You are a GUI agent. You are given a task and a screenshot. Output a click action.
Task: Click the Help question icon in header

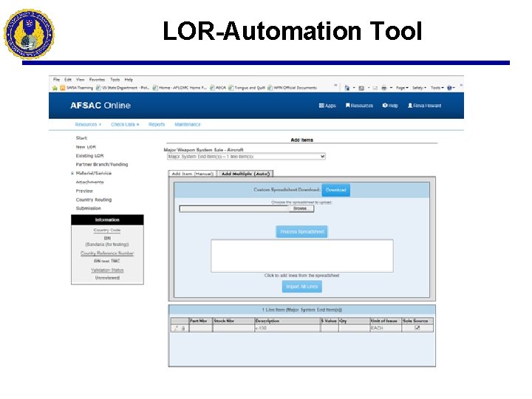coord(385,106)
